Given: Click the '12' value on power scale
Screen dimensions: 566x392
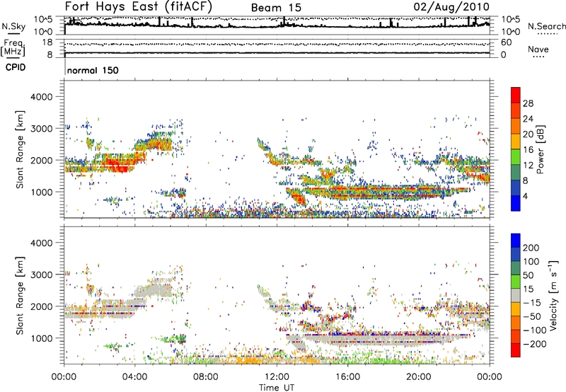Looking at the screenshot, I should [x=528, y=165].
